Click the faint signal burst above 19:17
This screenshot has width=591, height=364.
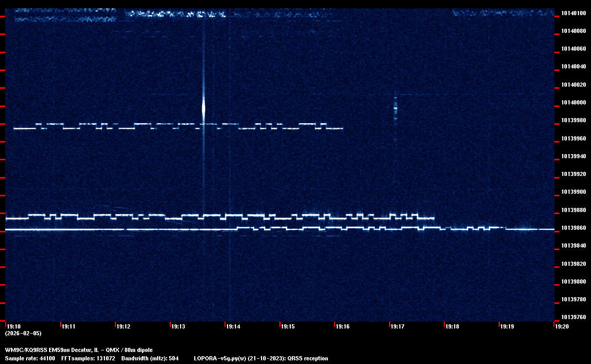tap(395, 108)
